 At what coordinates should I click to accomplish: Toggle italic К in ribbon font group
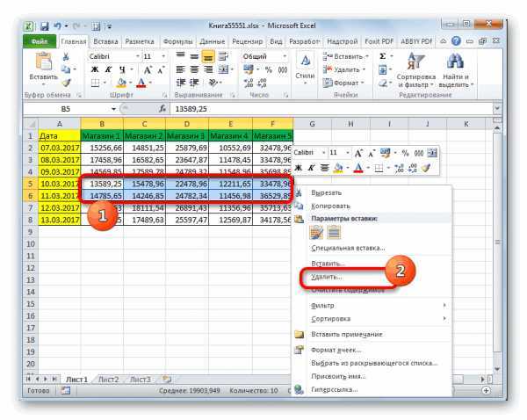click(108, 69)
